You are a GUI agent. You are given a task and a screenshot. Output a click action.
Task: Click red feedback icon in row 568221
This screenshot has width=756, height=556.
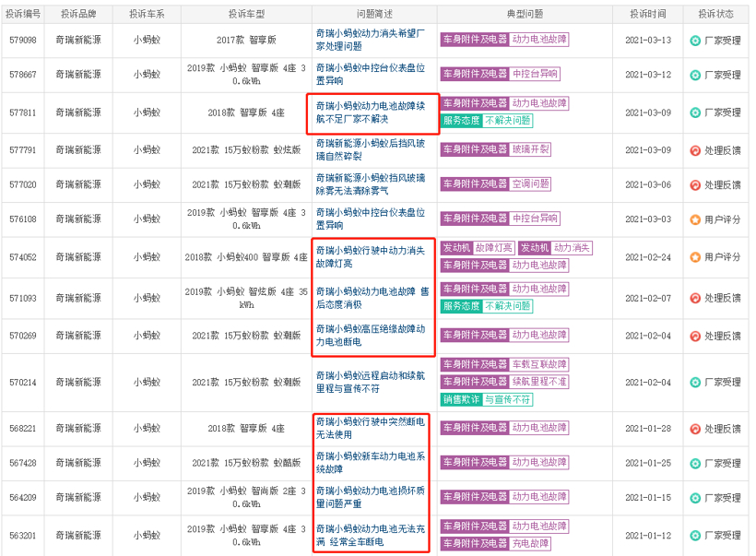[695, 429]
